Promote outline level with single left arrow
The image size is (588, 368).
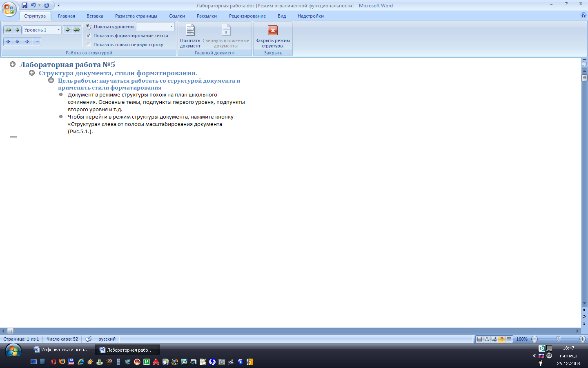point(17,30)
